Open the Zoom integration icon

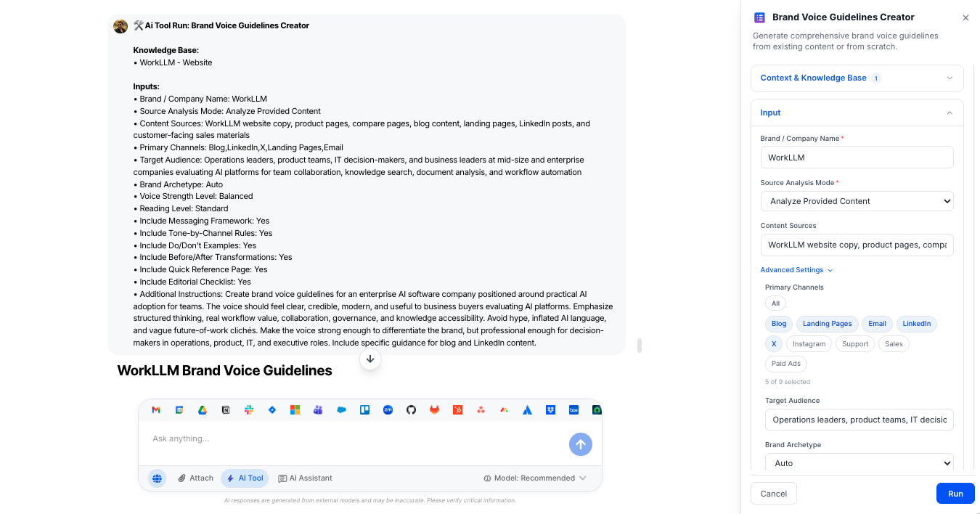click(x=388, y=409)
